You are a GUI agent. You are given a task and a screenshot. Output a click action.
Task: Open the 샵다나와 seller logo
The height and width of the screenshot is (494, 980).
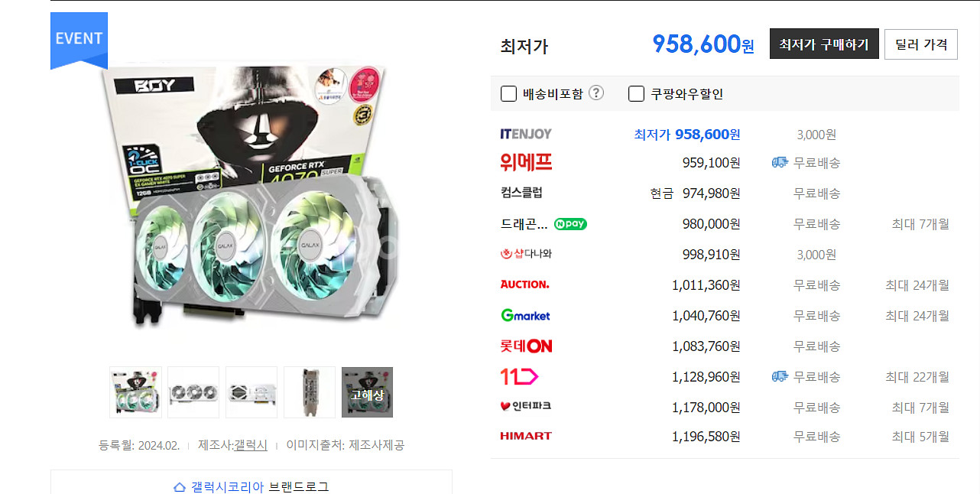coord(525,254)
